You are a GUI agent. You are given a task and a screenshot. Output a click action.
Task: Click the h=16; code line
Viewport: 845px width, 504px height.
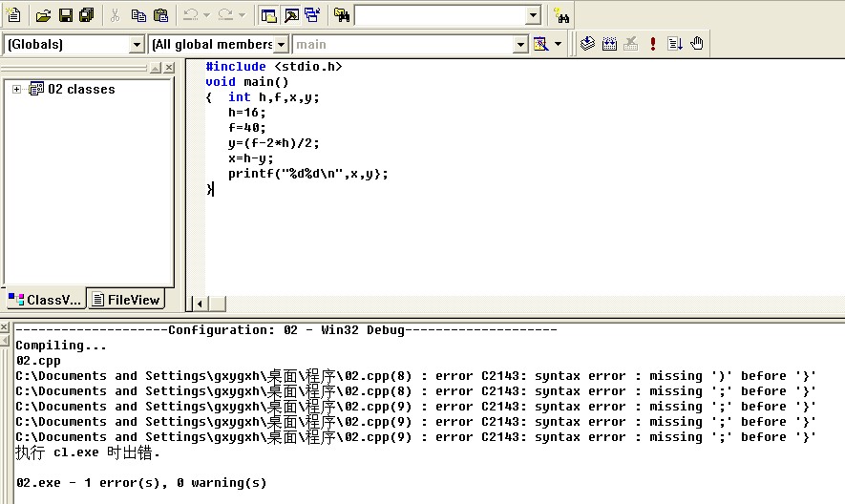[x=247, y=112]
